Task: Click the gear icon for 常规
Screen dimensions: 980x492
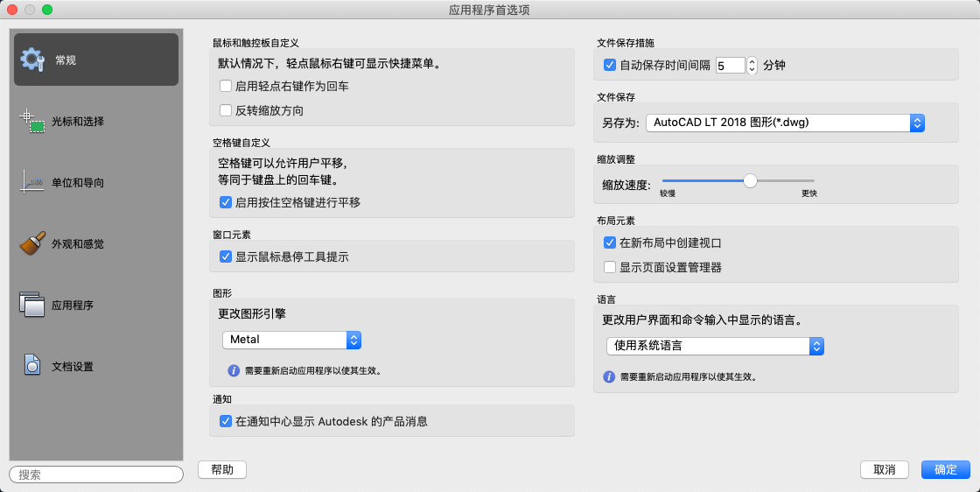Action: coord(32,60)
